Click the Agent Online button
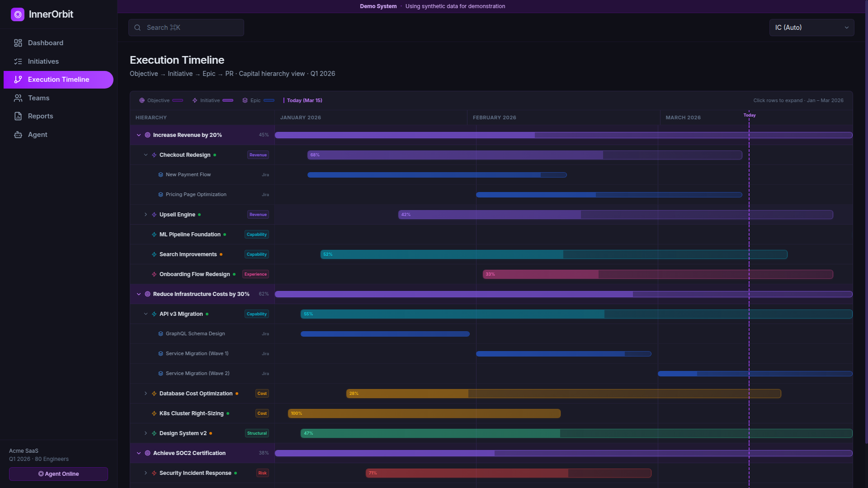Image resolution: width=868 pixels, height=488 pixels. pyautogui.click(x=58, y=474)
